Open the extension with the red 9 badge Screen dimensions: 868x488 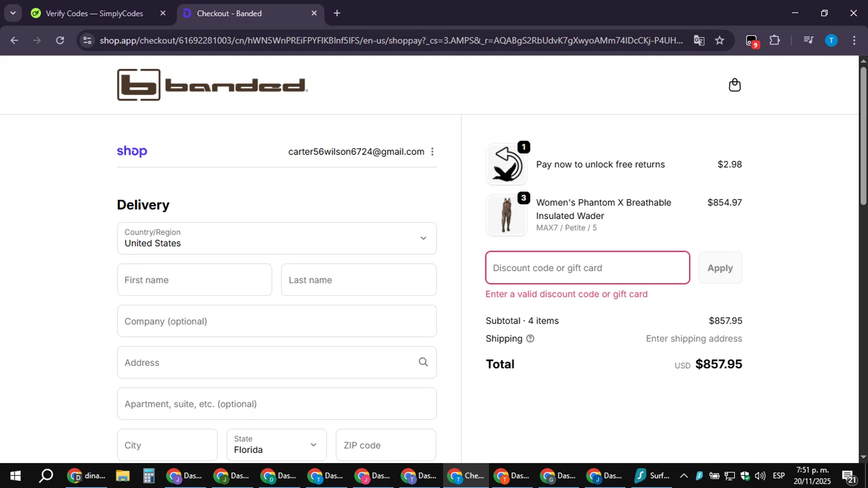752,41
